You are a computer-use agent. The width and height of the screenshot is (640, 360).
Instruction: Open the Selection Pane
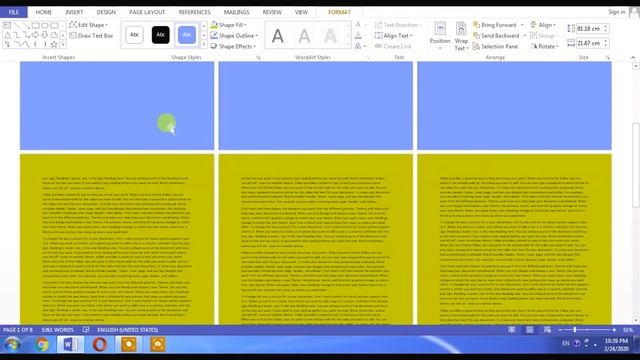point(496,46)
